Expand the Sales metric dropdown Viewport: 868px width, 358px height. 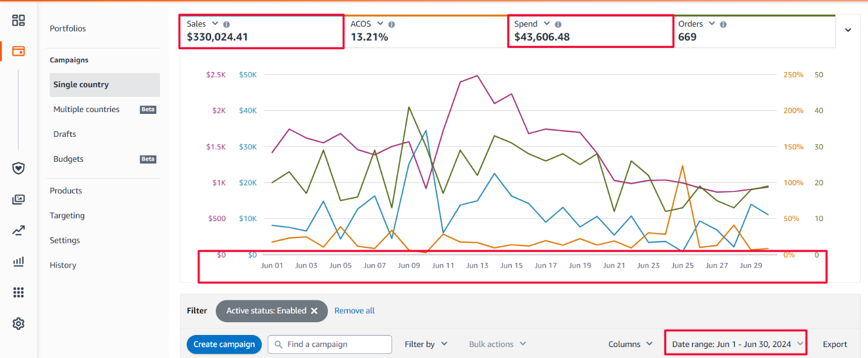[215, 24]
